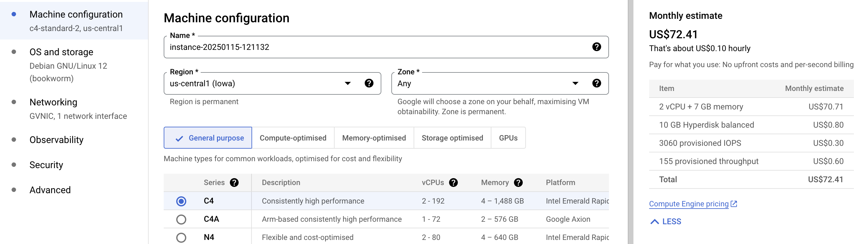
Task: Switch to Compute-optimised tab
Action: [x=293, y=138]
